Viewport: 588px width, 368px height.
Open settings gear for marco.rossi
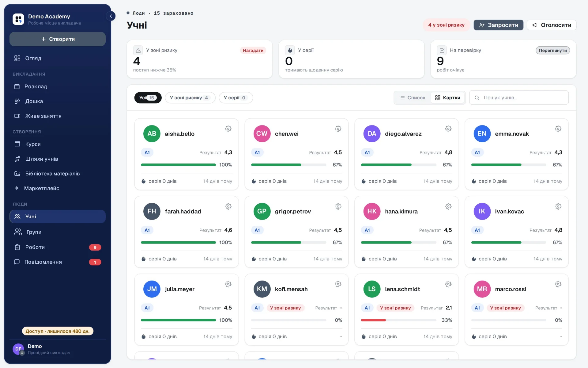click(558, 284)
